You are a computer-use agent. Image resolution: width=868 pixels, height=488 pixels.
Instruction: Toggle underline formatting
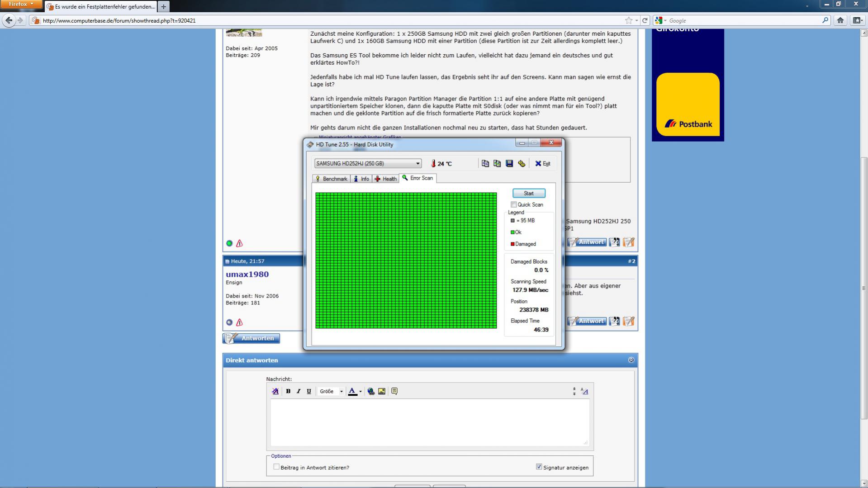(x=309, y=392)
